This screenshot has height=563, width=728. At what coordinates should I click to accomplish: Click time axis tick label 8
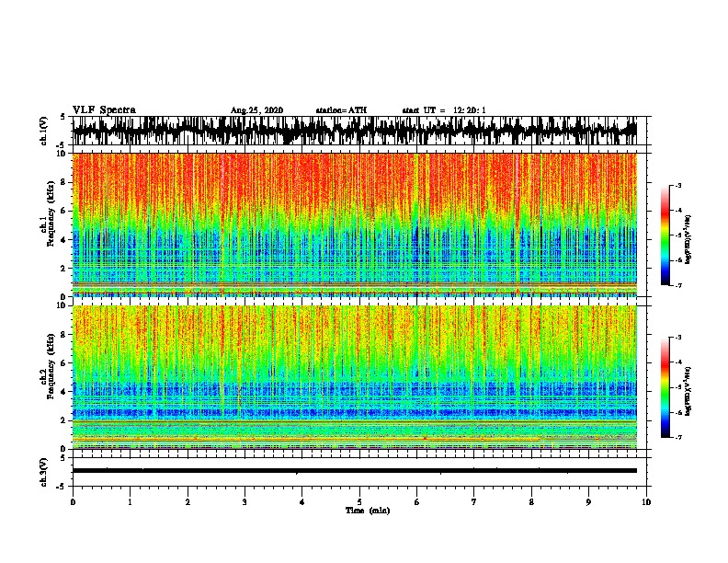click(x=531, y=502)
